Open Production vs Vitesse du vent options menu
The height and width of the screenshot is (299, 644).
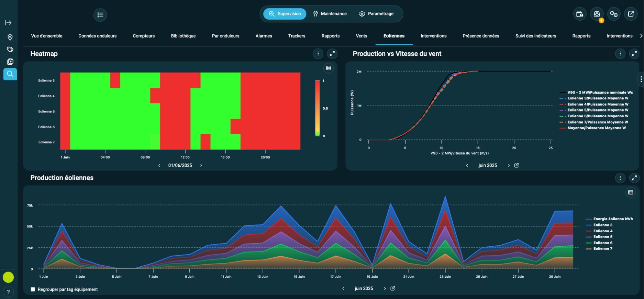[620, 54]
